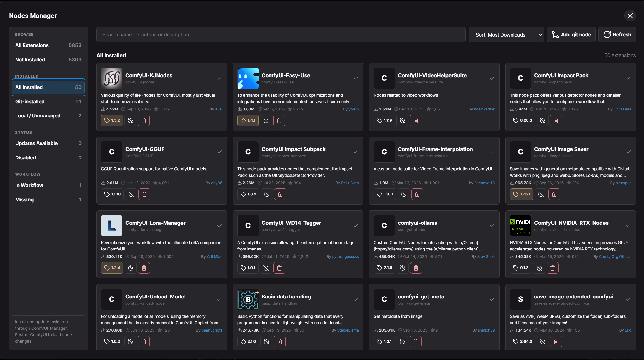This screenshot has height=360, width=644.
Task: Open version selector 1.5.2 for ComfyUI-KJNodes
Action: pos(112,120)
